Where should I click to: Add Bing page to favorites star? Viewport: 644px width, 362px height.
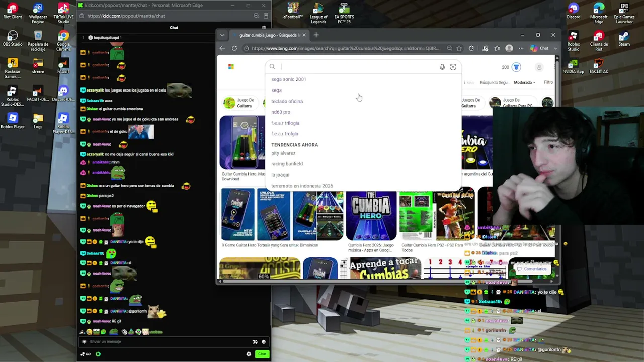[x=459, y=48]
